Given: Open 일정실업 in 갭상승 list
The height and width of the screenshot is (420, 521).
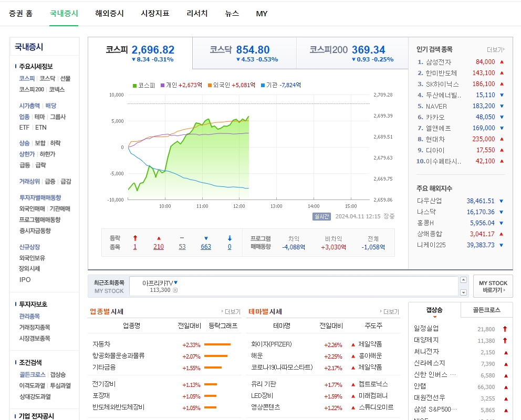Looking at the screenshot, I should click(x=426, y=329).
